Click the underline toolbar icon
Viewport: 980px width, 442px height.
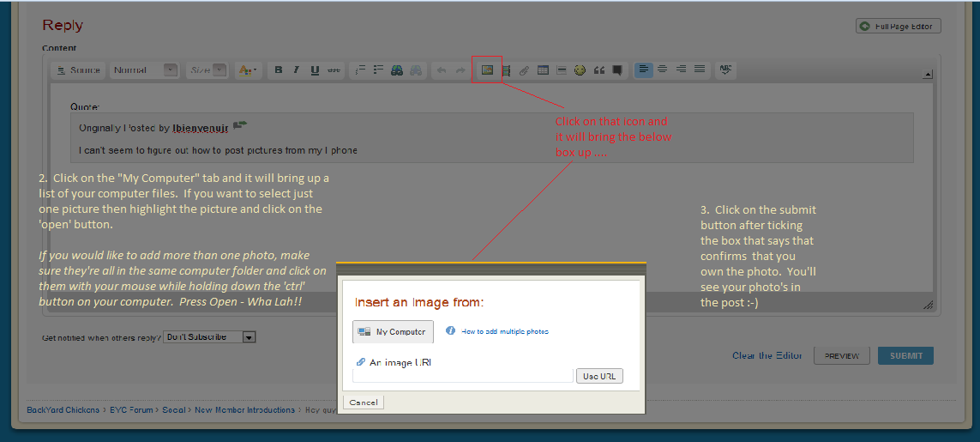tap(315, 70)
